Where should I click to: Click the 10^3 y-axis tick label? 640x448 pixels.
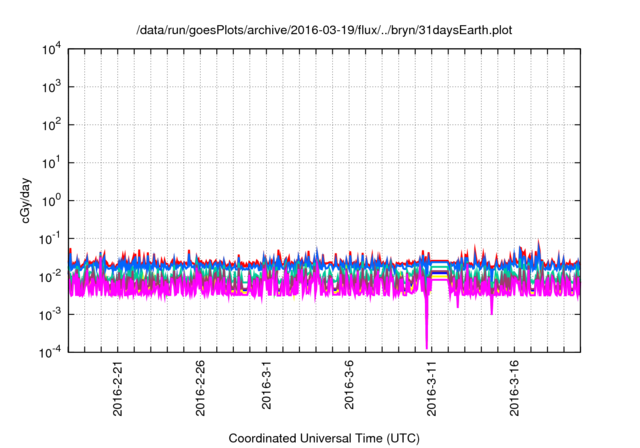click(50, 87)
